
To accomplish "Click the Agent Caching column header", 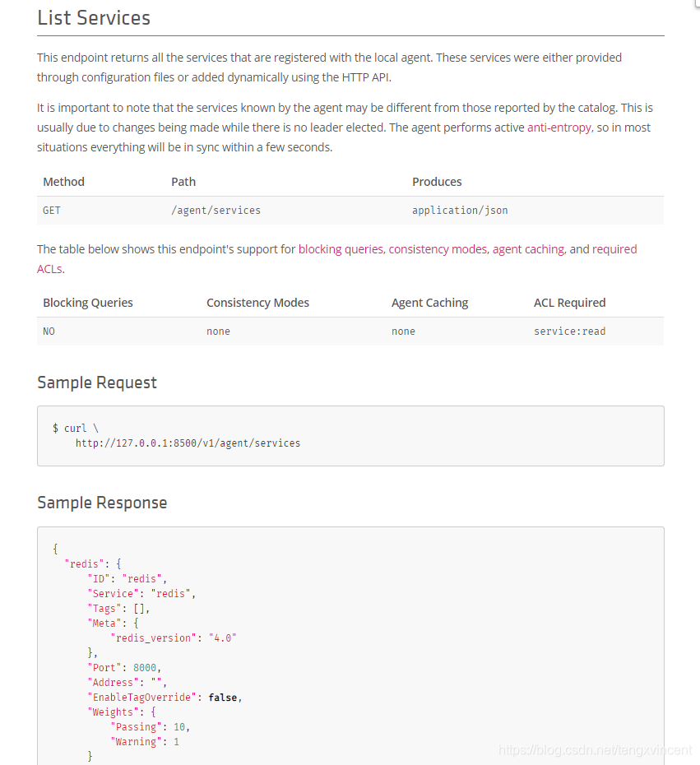I will [429, 303].
